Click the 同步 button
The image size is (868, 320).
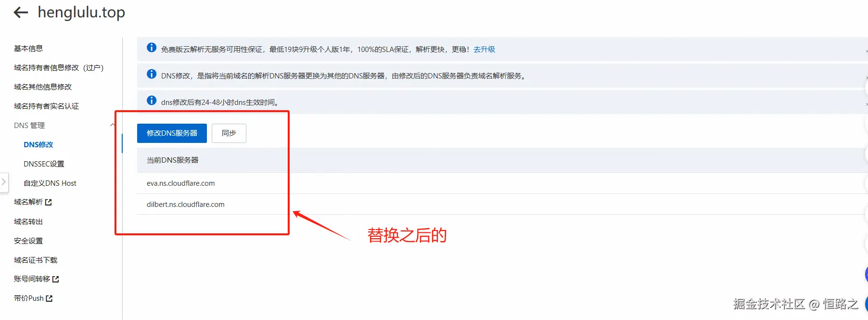point(229,133)
